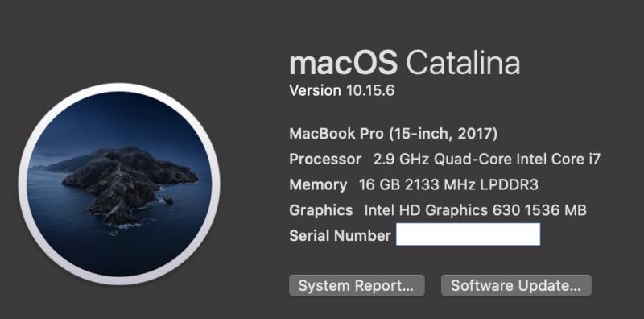Click the word Version before 10.15.6
This screenshot has width=644, height=319.
[315, 90]
